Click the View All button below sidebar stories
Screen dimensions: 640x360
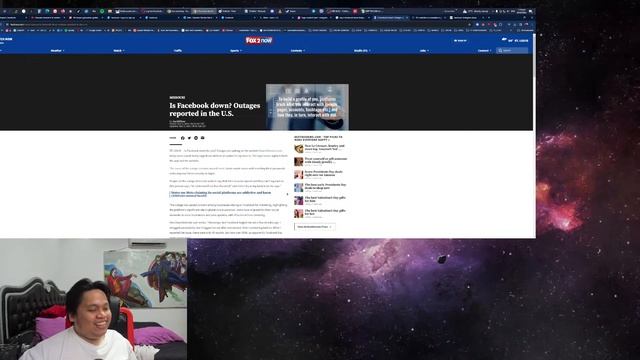click(x=315, y=227)
